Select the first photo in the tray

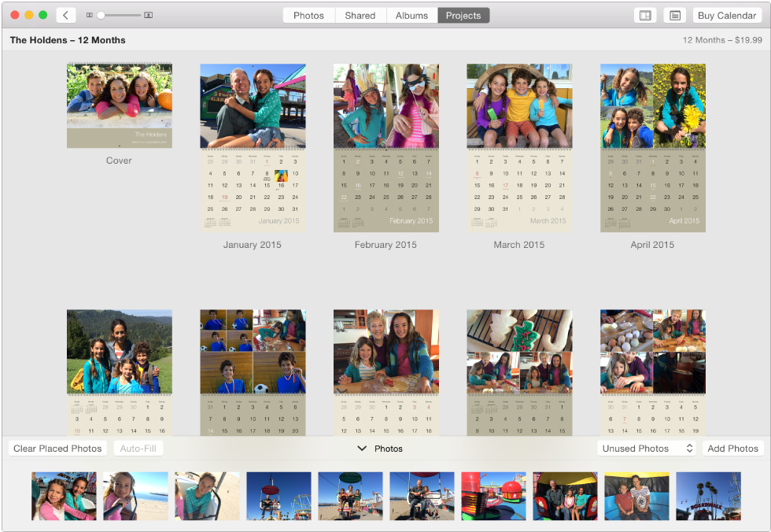pyautogui.click(x=64, y=496)
